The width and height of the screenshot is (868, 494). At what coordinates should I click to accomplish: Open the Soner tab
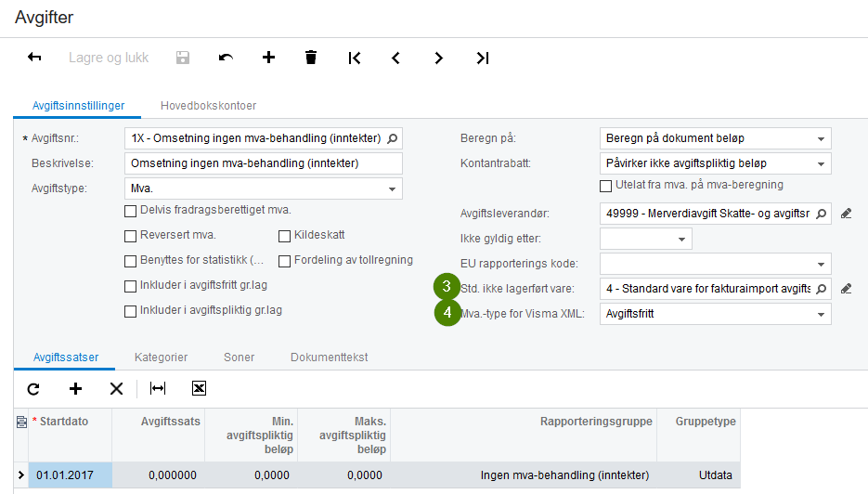[x=240, y=357]
